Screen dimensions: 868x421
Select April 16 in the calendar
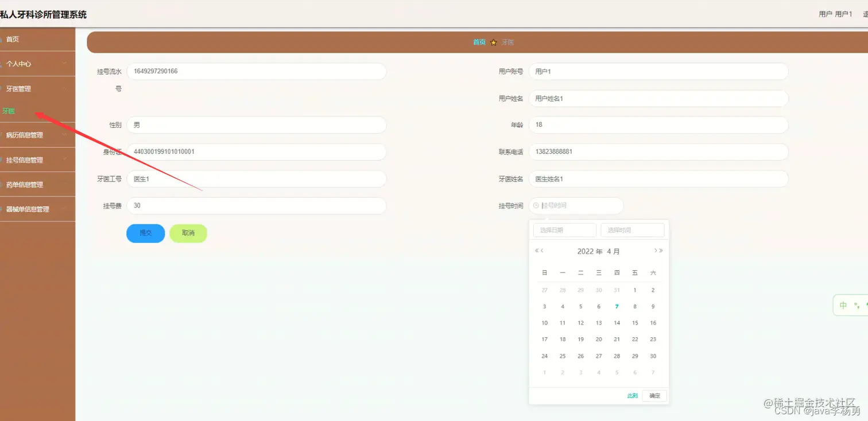653,323
